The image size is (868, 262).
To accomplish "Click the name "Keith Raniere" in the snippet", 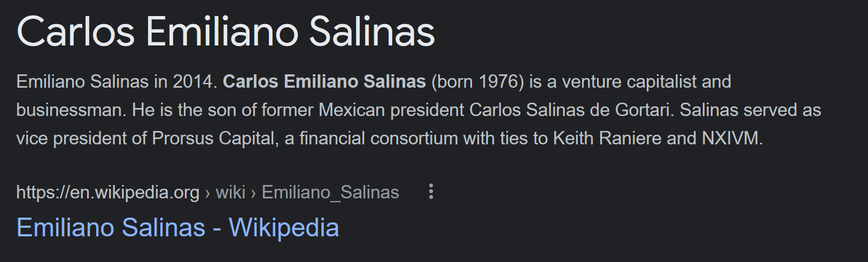I will click(607, 138).
